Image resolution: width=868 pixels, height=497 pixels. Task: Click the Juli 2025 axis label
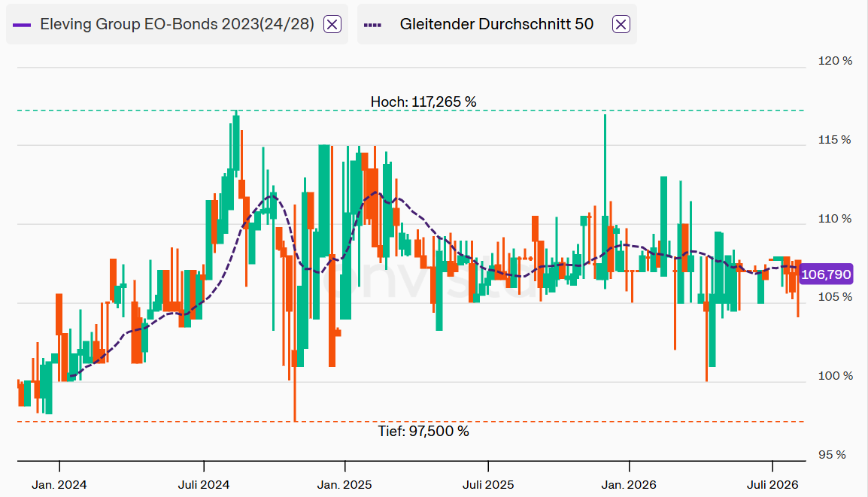pyautogui.click(x=488, y=485)
